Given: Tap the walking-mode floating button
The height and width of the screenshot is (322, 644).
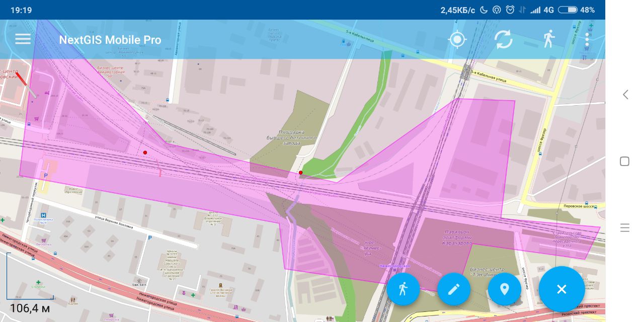Looking at the screenshot, I should (x=403, y=289).
